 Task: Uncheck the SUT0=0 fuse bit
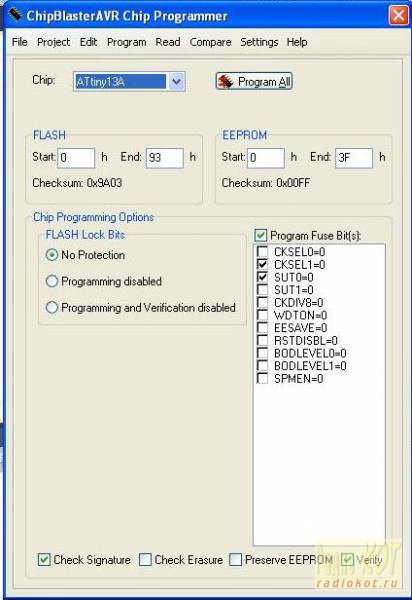click(262, 277)
